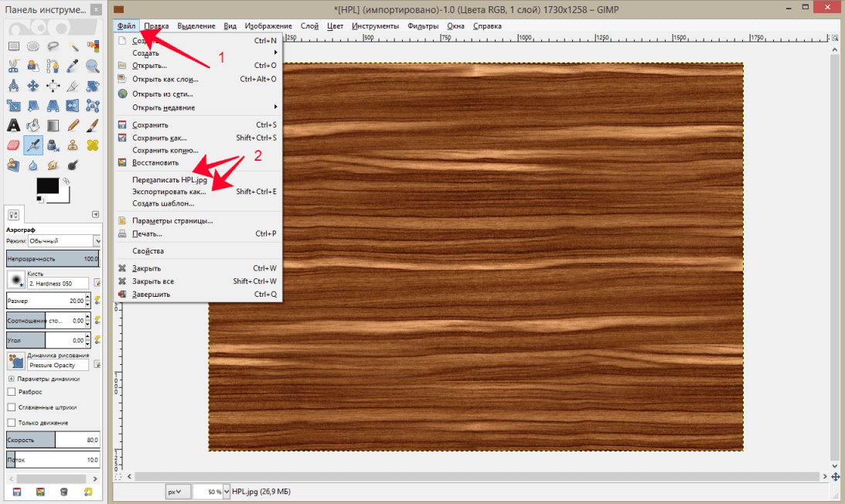Click Перезаписать HPL.jpg menu entry
845x504 pixels.
pos(164,179)
